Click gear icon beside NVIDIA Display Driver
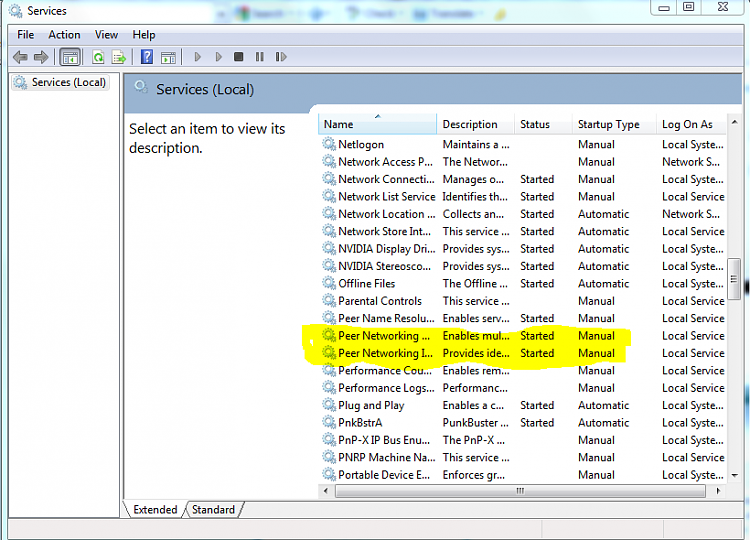 (329, 248)
